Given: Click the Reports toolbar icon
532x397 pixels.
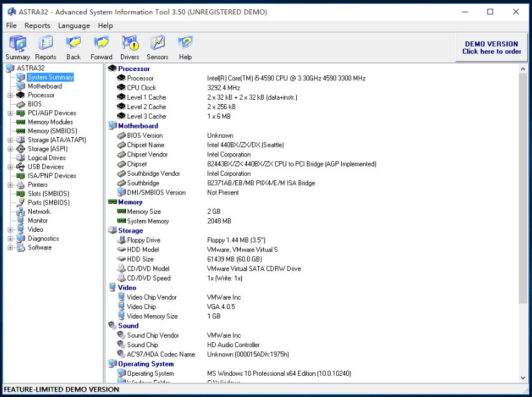Looking at the screenshot, I should tap(46, 44).
